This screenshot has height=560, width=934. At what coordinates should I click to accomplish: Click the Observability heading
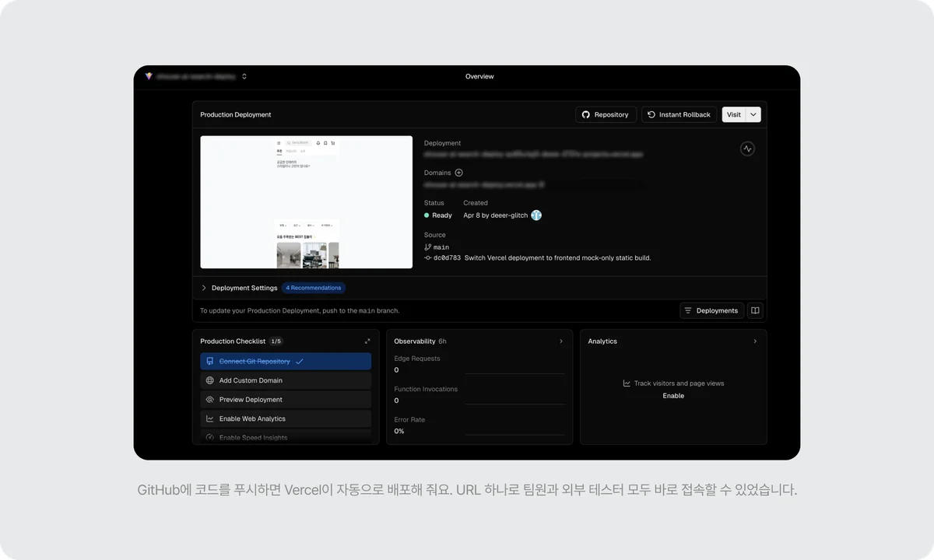coord(414,341)
